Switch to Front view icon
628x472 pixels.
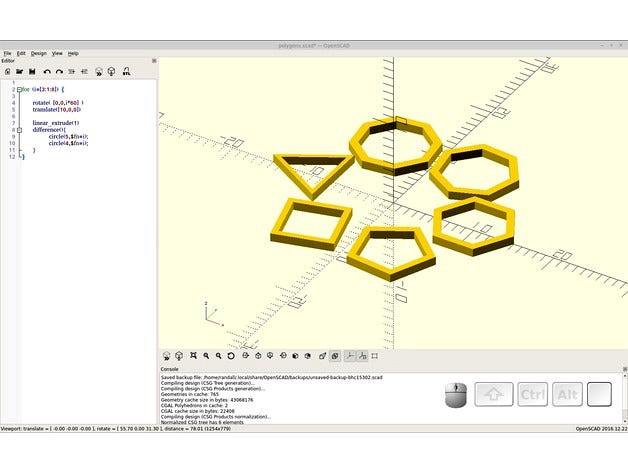tap(295, 356)
